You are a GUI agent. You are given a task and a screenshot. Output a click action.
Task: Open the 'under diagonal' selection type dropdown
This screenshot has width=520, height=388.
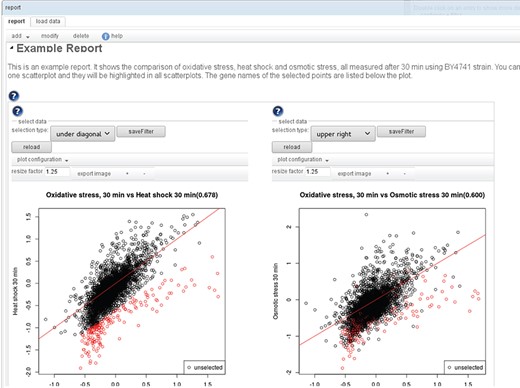83,134
